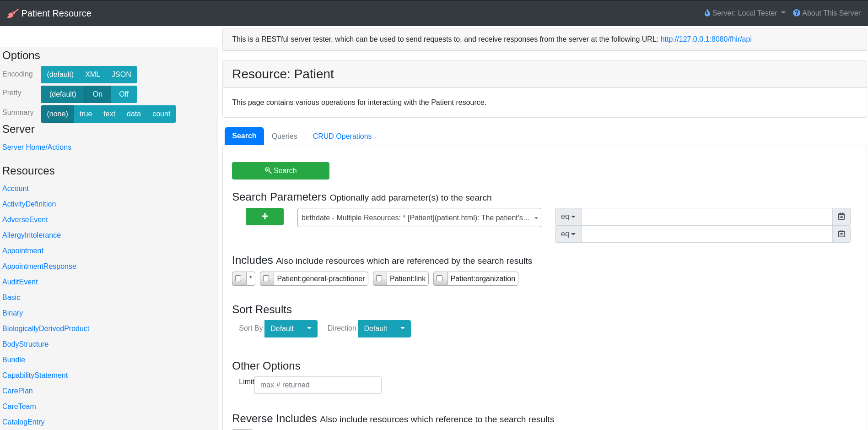Screen dimensions: 868x430
Task: Select JSON encoding option
Action: pyautogui.click(x=121, y=75)
